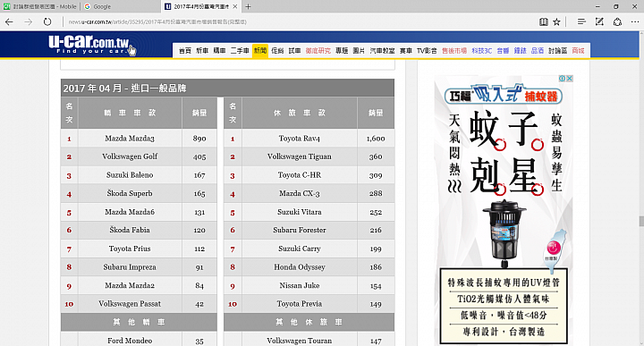The image size is (644, 346).
Task: Open 汽車教室 navigation item
Action: [x=383, y=51]
